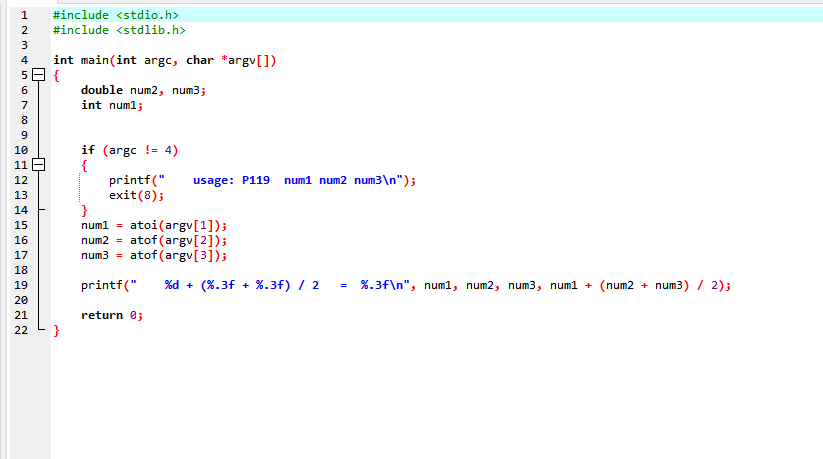Screen dimensions: 823x459
Task: Click the opening brace on line 5
Action: pyautogui.click(x=56, y=76)
